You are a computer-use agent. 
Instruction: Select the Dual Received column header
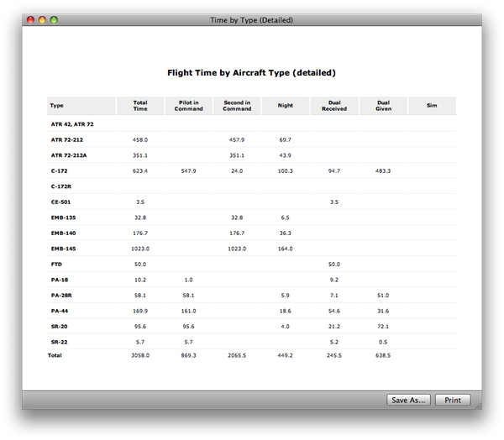click(334, 106)
